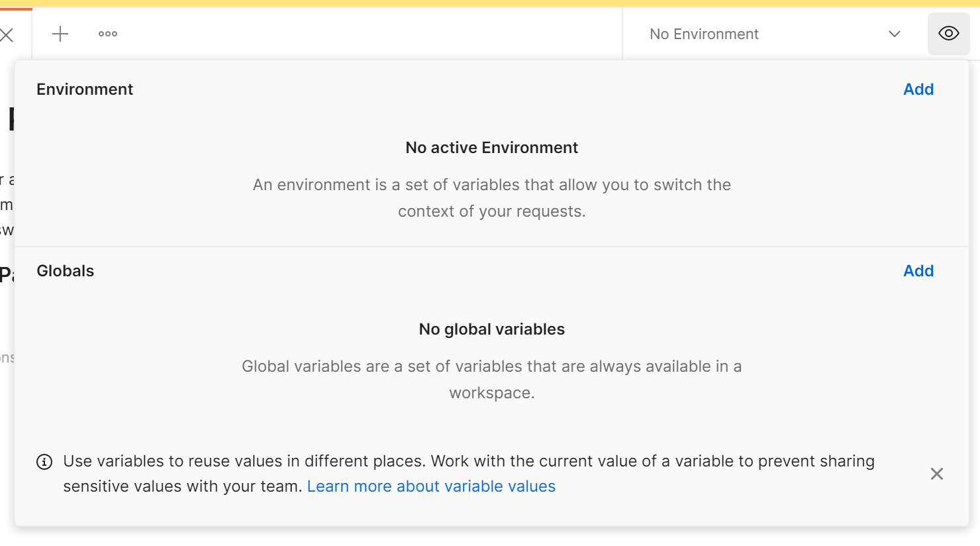Click the environment description paragraph
Screen dimensions: 980x546
[492, 198]
